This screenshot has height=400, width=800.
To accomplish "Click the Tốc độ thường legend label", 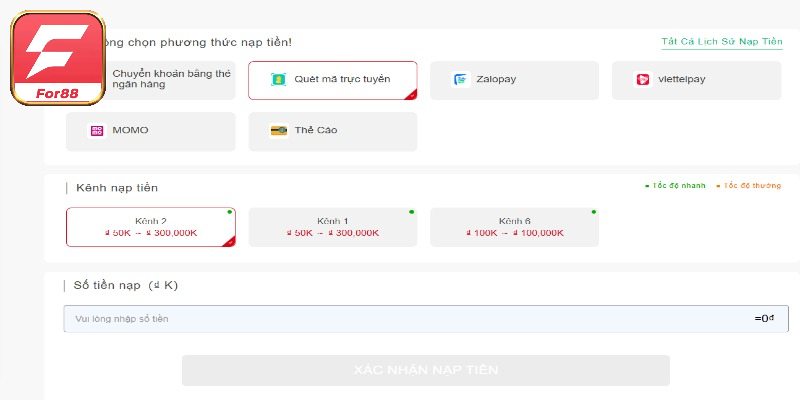I will click(748, 186).
